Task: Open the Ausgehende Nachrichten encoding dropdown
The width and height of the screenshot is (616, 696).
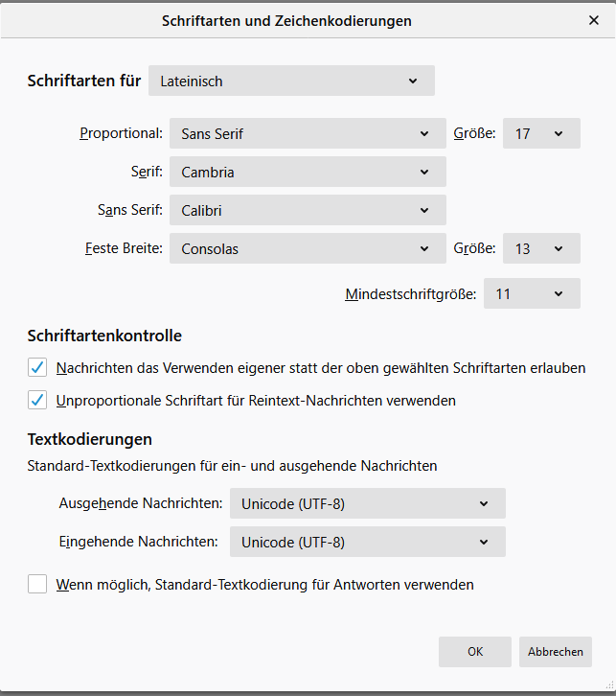Action: [x=367, y=503]
